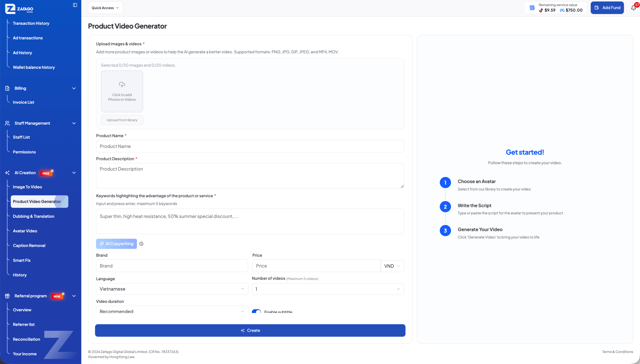Click the Referral program gift icon

(7, 296)
